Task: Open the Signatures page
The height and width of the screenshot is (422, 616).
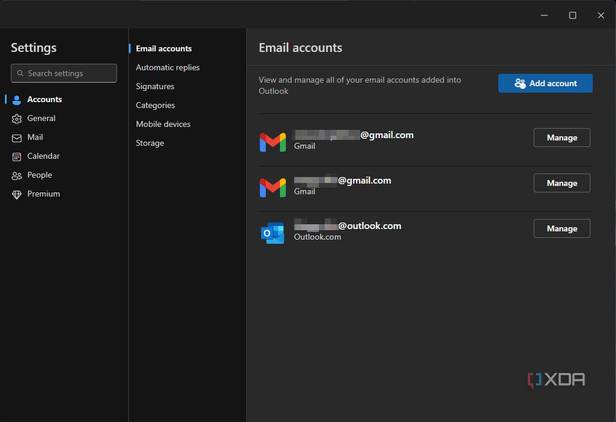Action: tap(155, 86)
